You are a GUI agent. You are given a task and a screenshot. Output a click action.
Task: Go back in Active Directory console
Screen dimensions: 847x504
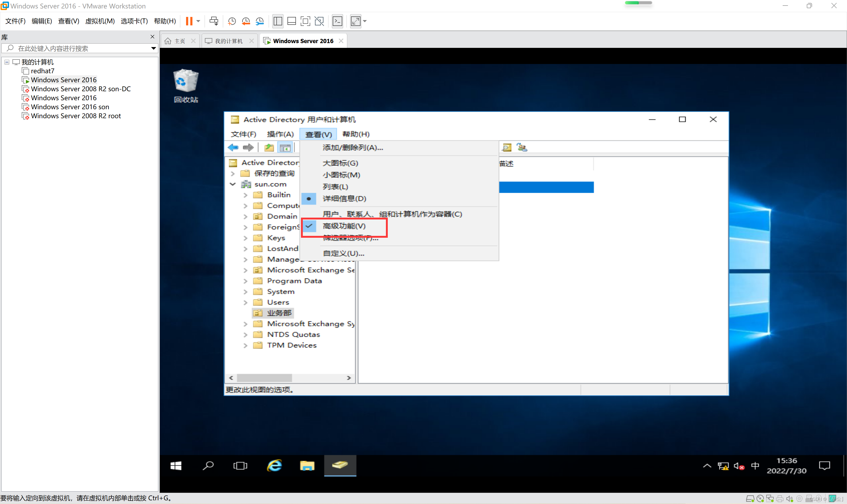pyautogui.click(x=233, y=147)
